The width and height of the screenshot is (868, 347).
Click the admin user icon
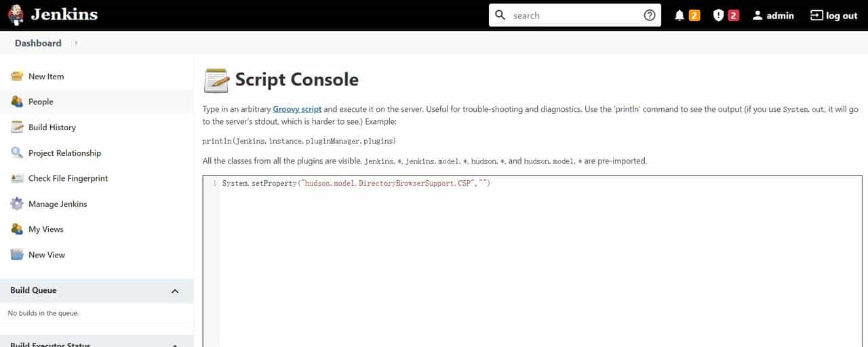point(757,16)
